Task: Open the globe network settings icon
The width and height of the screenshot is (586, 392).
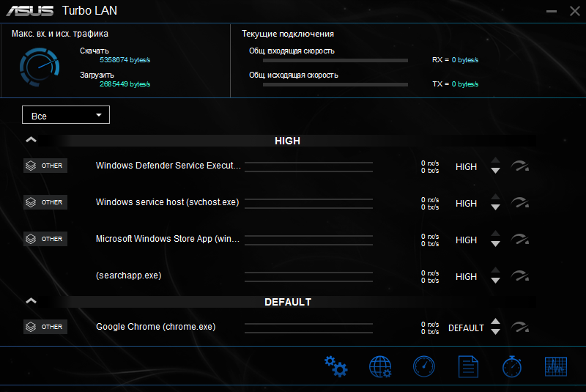Action: 380,366
